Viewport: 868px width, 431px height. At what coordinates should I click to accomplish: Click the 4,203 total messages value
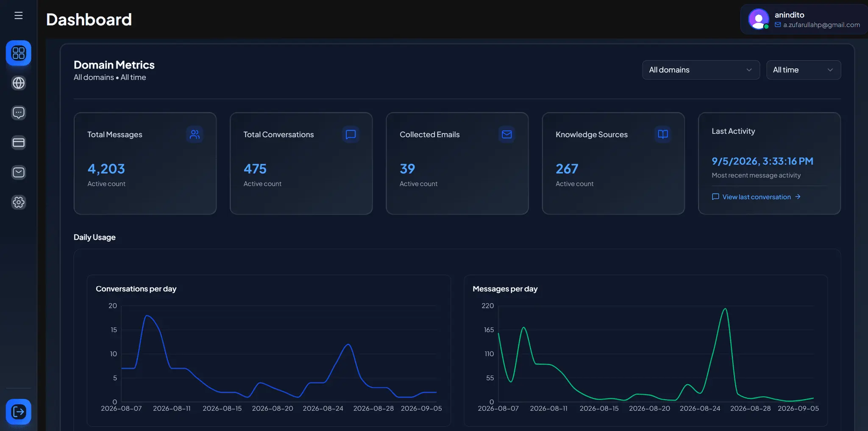click(106, 169)
